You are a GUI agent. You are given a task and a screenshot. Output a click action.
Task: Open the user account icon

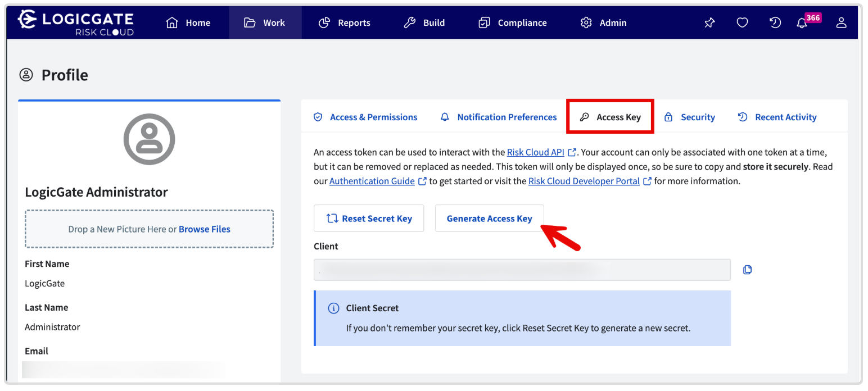[841, 22]
